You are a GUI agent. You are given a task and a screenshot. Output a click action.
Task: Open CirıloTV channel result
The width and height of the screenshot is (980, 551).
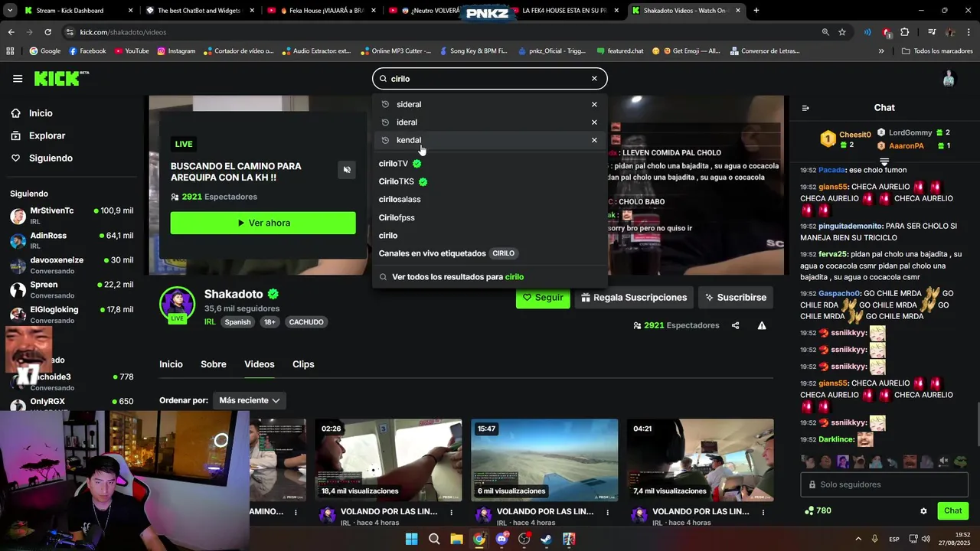[400, 164]
